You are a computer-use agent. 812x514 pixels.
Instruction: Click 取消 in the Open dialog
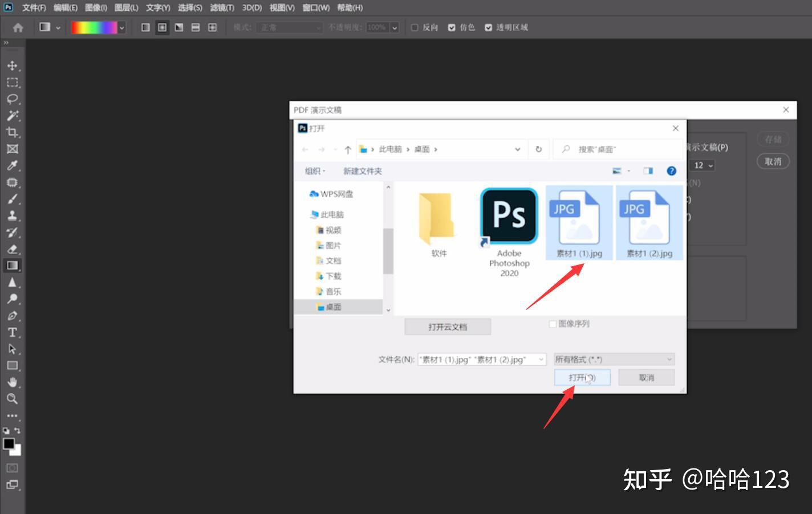[x=646, y=377]
